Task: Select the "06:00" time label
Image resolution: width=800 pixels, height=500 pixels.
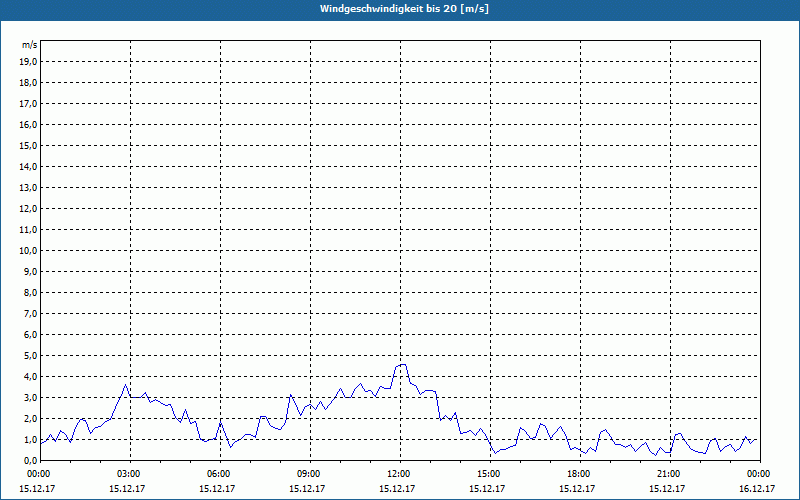Action: (x=220, y=474)
